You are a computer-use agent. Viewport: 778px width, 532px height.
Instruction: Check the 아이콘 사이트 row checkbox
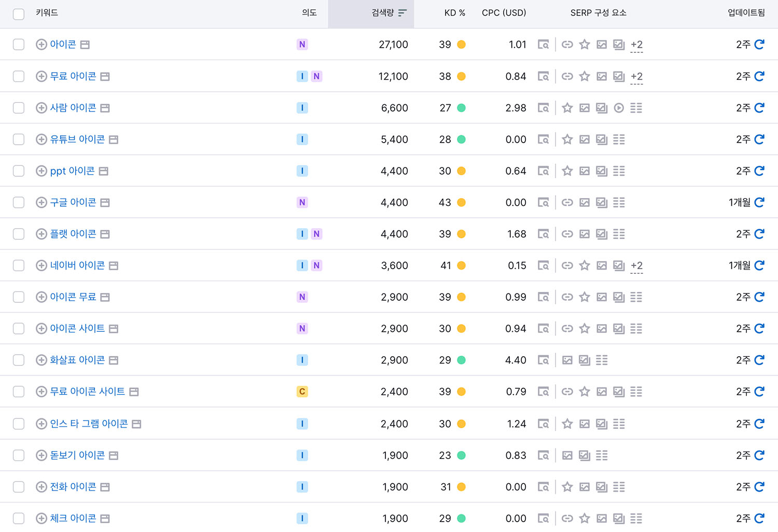click(19, 328)
